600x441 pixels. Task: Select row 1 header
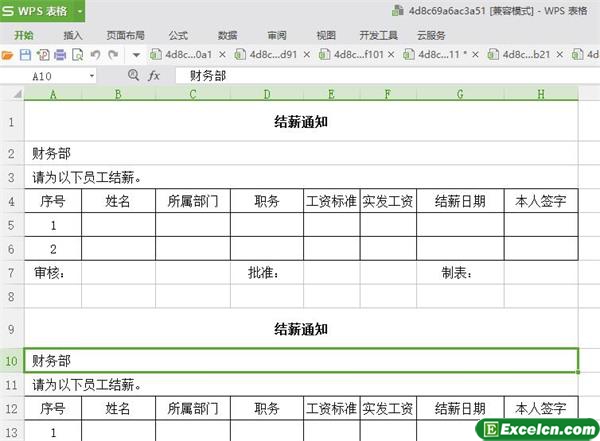[11, 122]
